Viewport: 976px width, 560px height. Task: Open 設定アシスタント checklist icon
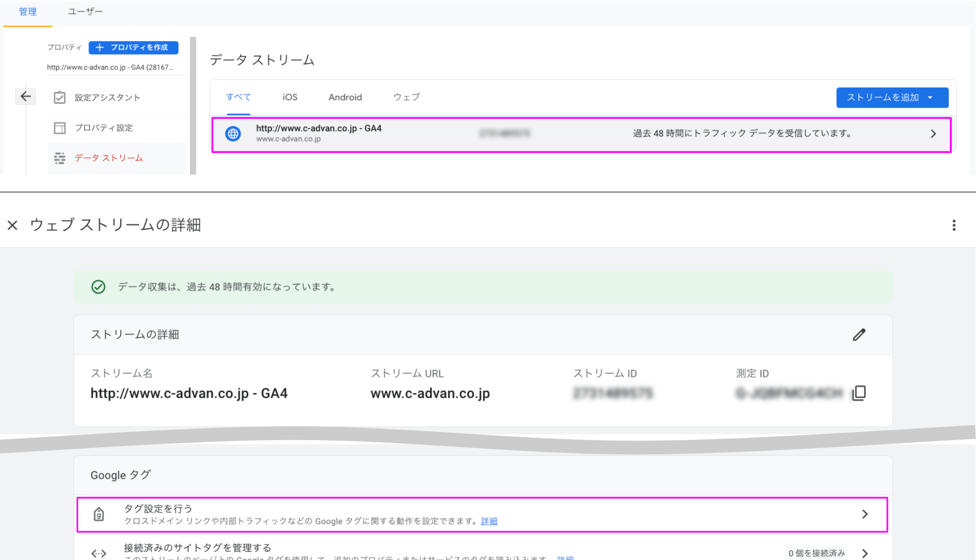pos(59,97)
